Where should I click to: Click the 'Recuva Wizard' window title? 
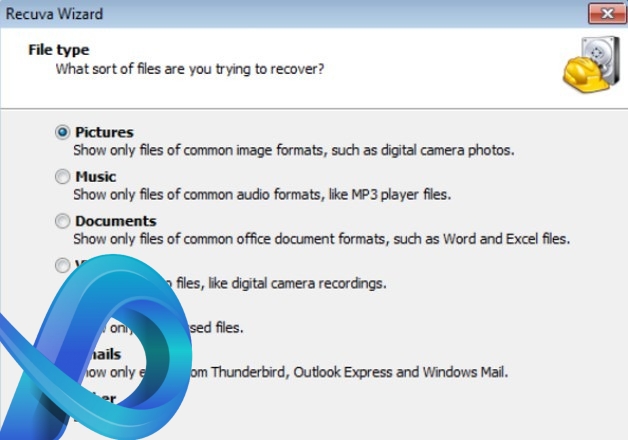coord(54,14)
